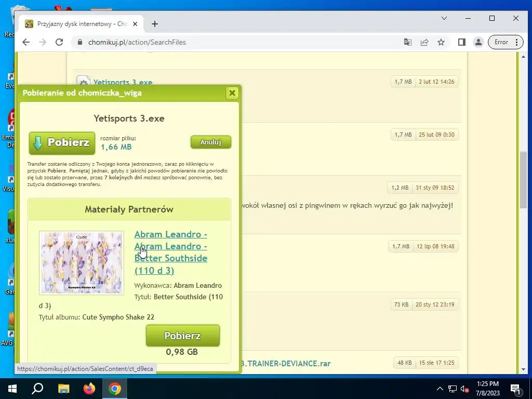532x399 pixels.
Task: Click the scrollbar down arrow
Action: (x=523, y=369)
